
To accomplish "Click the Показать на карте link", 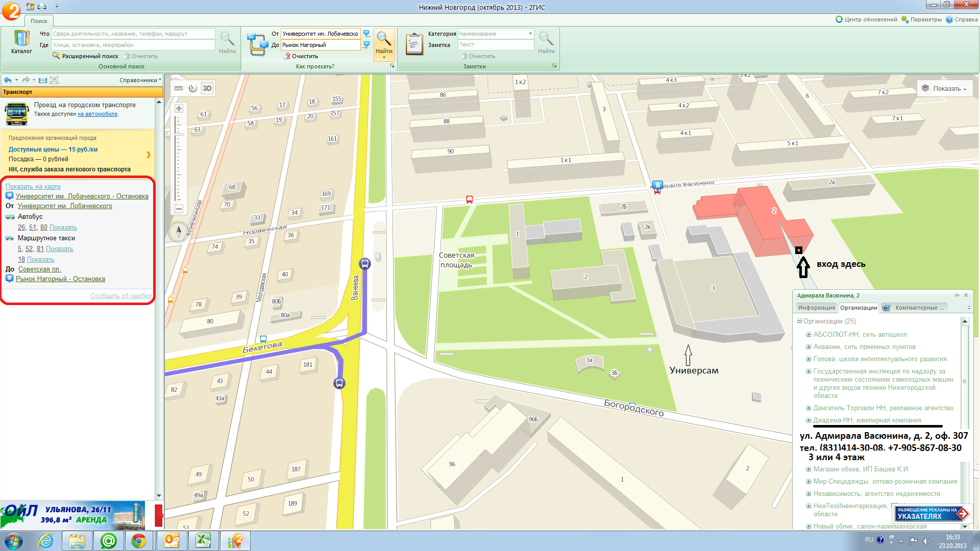I will pos(33,187).
